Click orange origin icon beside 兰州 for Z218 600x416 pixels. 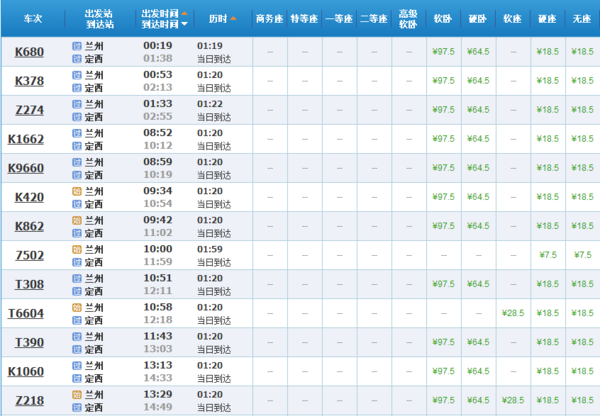[x=78, y=394]
